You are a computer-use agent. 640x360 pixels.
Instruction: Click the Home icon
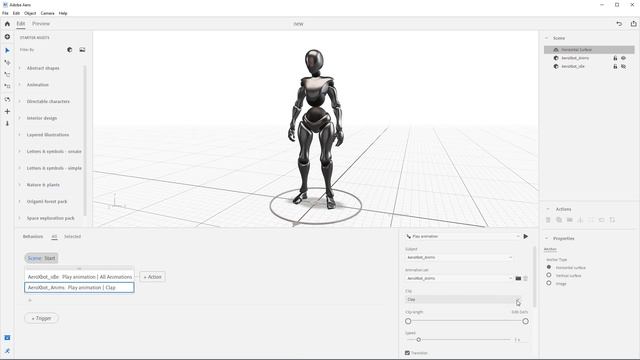pyautogui.click(x=7, y=24)
